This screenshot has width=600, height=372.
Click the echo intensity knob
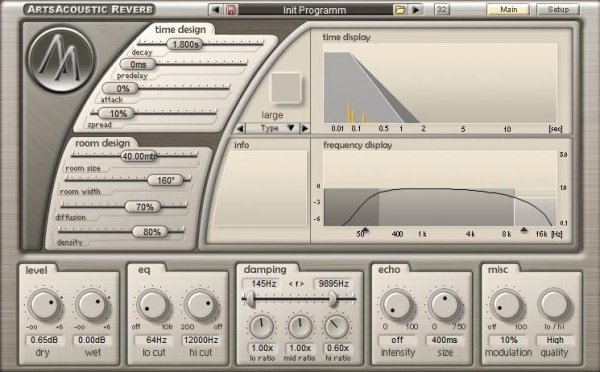(x=397, y=305)
